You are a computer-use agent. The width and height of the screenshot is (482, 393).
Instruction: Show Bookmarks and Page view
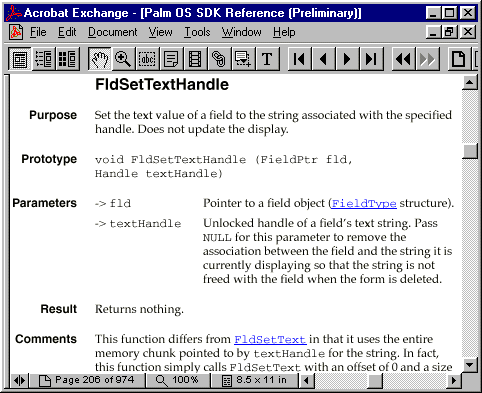[x=44, y=59]
